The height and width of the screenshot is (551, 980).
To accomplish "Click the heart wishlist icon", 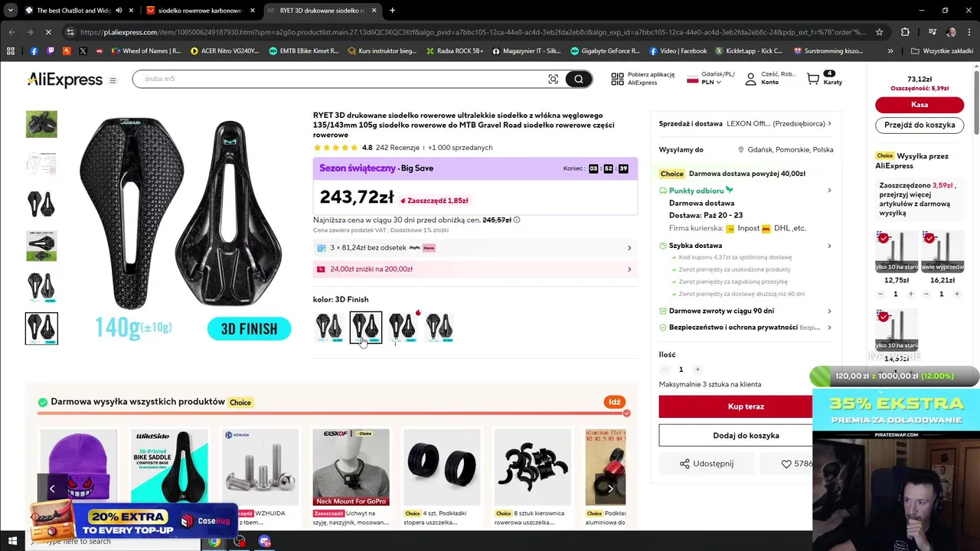I will tap(786, 464).
